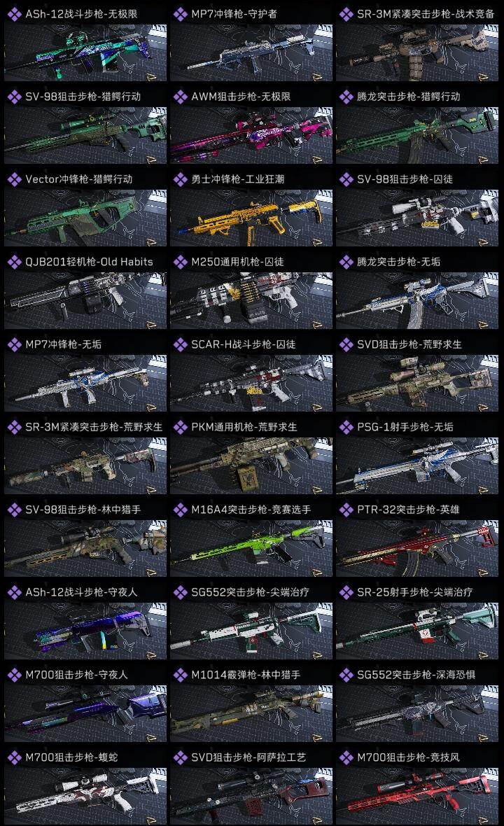Click the purple icon next to 勇士冲锋枪-工业狂潮
This screenshot has height=826, width=504.
(180, 180)
